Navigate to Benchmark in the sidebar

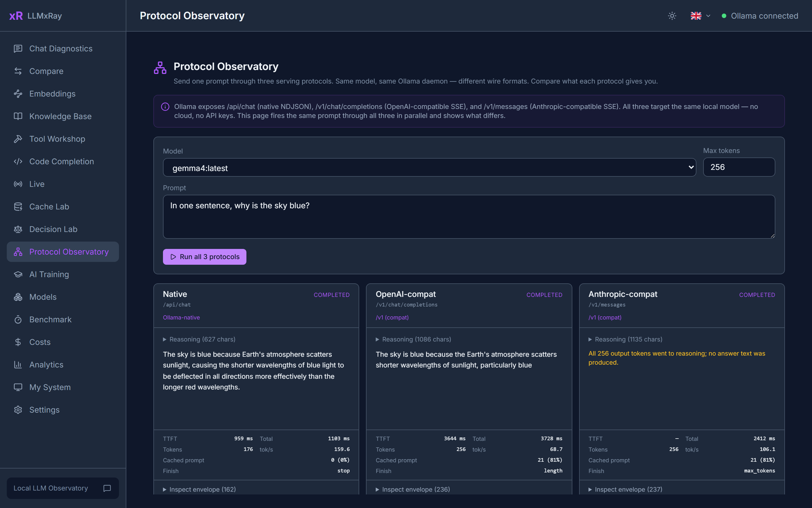(x=63, y=319)
